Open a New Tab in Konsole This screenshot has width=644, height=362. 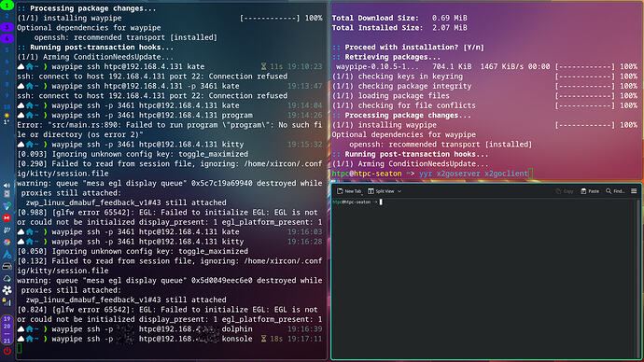(349, 191)
